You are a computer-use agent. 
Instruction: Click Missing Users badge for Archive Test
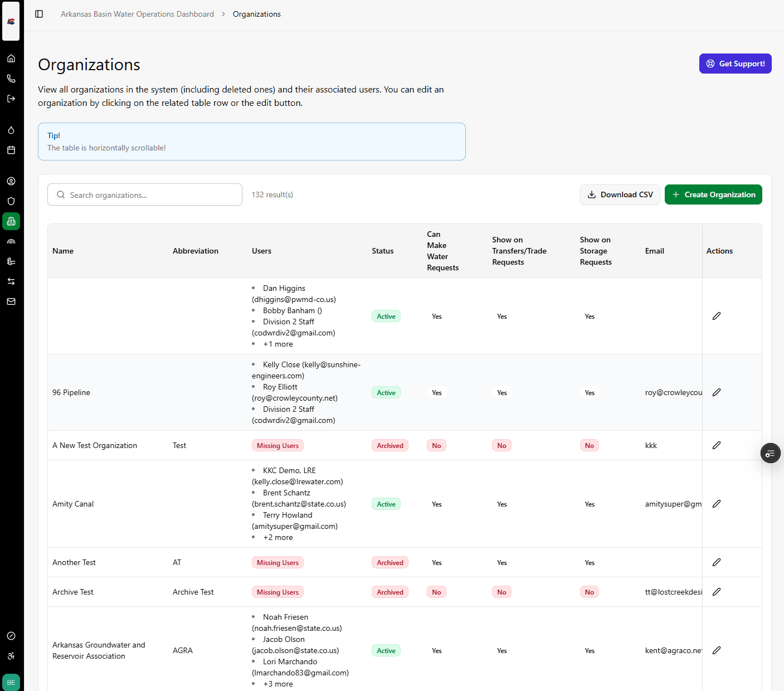point(277,592)
